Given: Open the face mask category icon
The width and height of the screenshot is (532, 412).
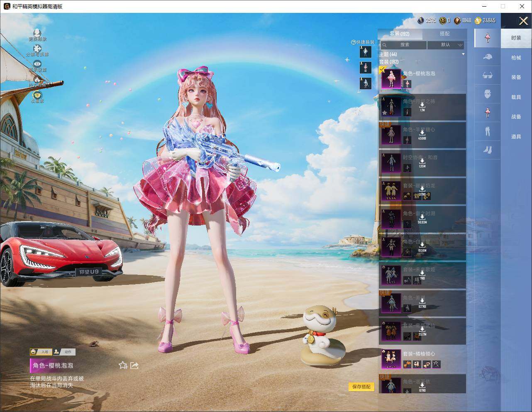Looking at the screenshot, I should [x=488, y=94].
